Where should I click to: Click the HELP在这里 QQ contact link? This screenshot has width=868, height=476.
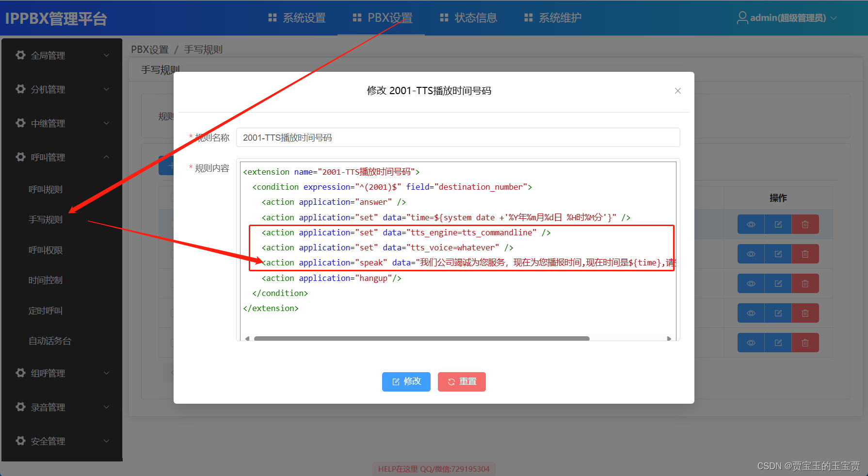click(434, 469)
